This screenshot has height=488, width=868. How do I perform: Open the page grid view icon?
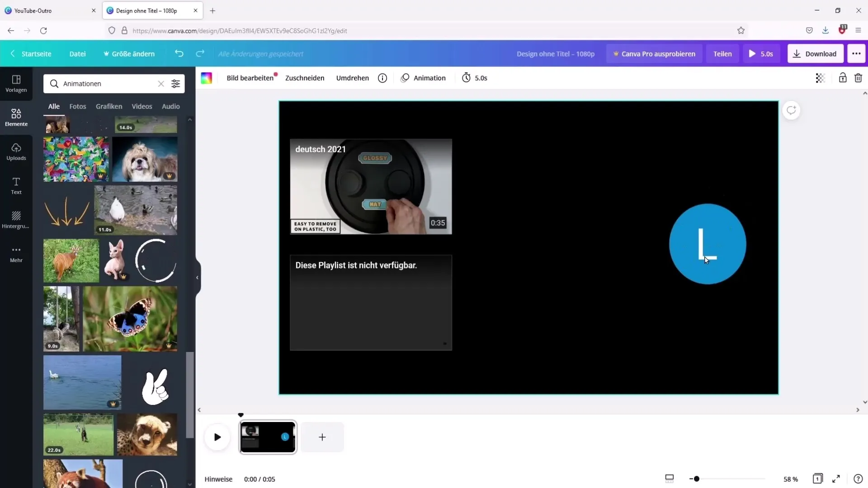pos(817,479)
